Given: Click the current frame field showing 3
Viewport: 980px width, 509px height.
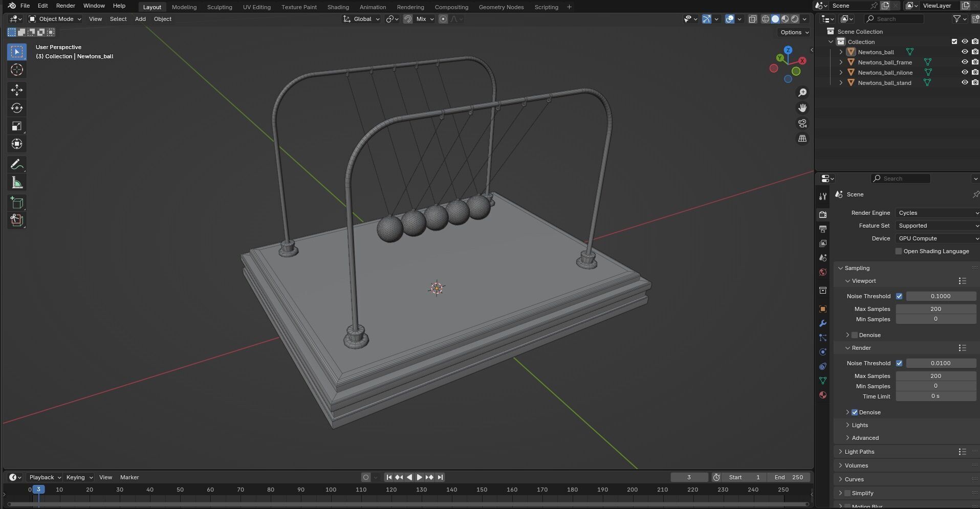Looking at the screenshot, I should click(x=689, y=477).
